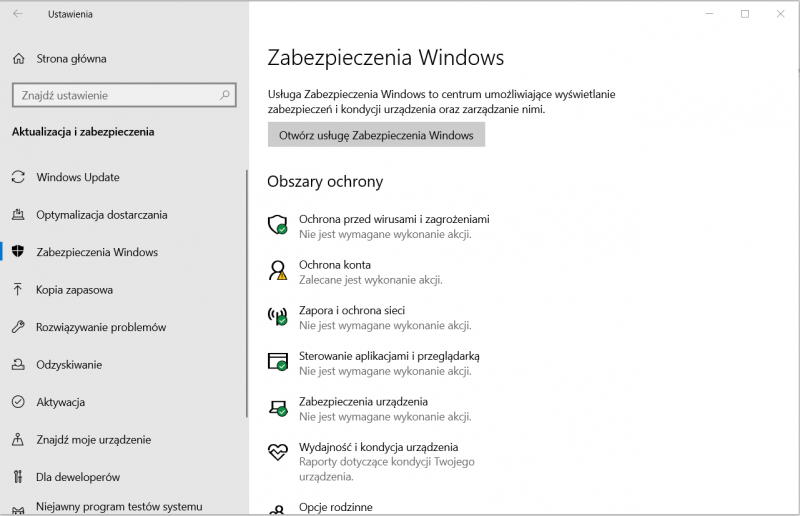800x516 pixels.
Task: Open Ochrona przed wirusami i zagrożeniami
Action: [x=394, y=219]
